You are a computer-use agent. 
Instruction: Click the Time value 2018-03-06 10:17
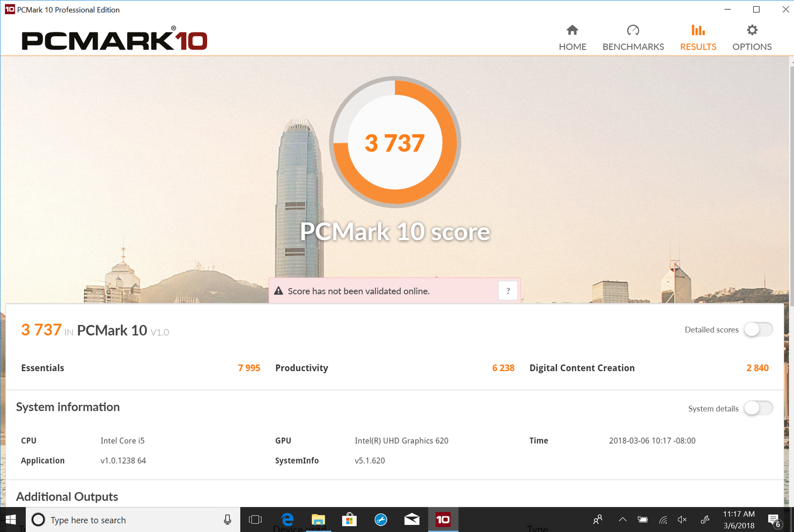(652, 441)
